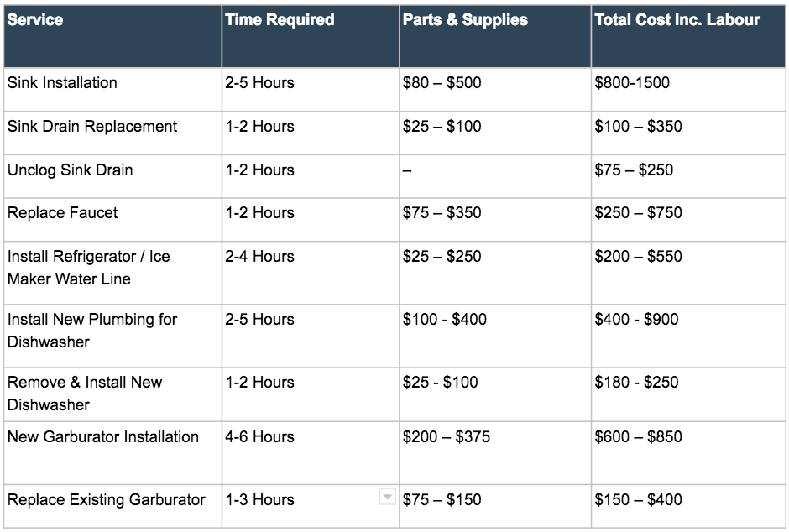Click the Sink Drain Replacement cell
This screenshot has height=532, width=789.
point(112,133)
